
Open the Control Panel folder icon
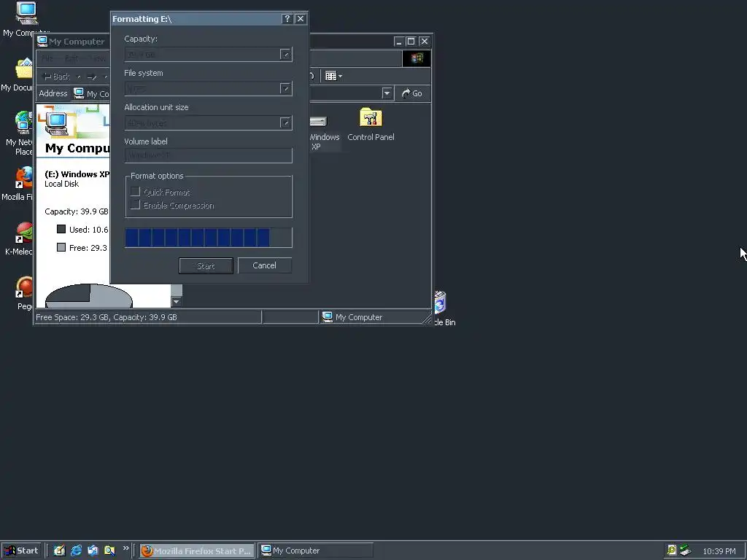click(371, 117)
